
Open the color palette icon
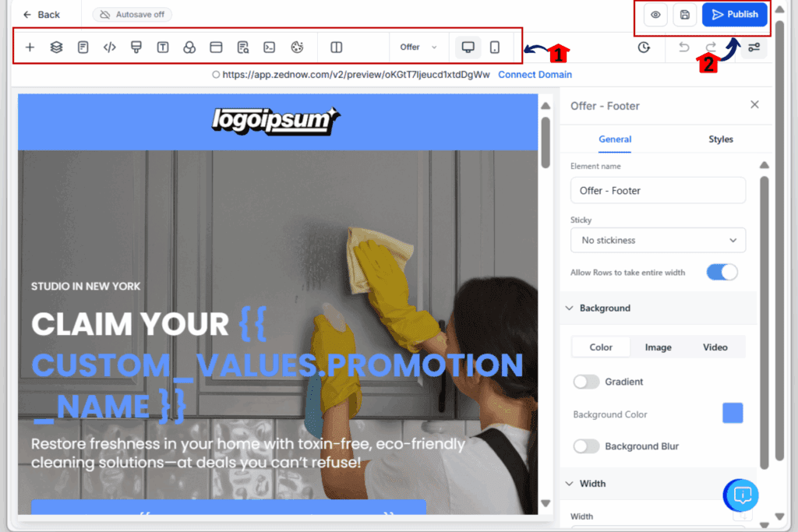pyautogui.click(x=297, y=48)
